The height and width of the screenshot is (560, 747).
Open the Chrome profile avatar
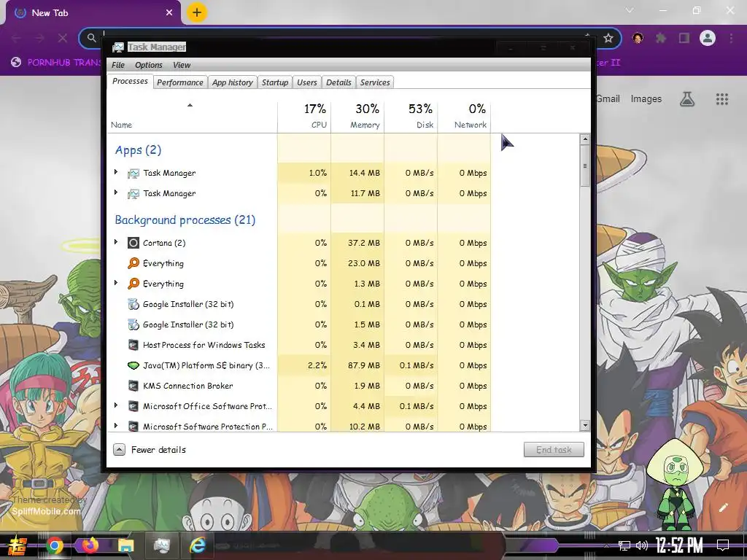click(x=708, y=38)
